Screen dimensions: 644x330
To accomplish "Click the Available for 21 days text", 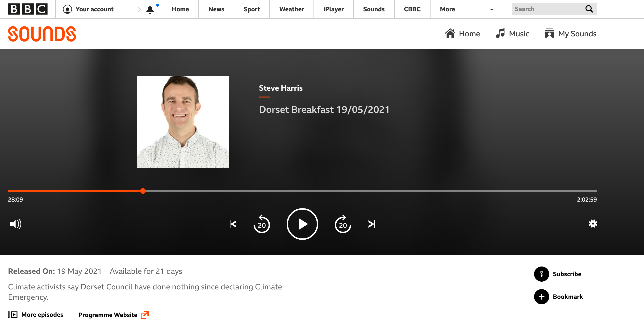I will point(146,271).
